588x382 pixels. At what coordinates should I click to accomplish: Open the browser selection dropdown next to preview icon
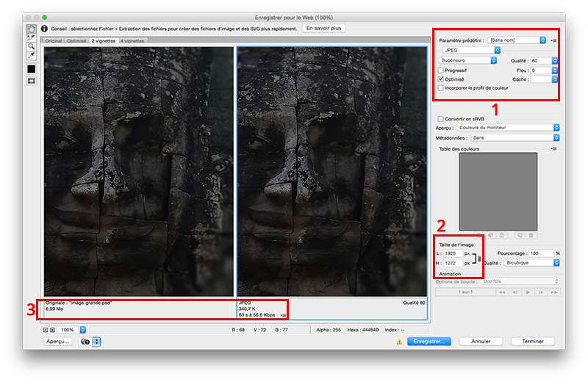96,342
